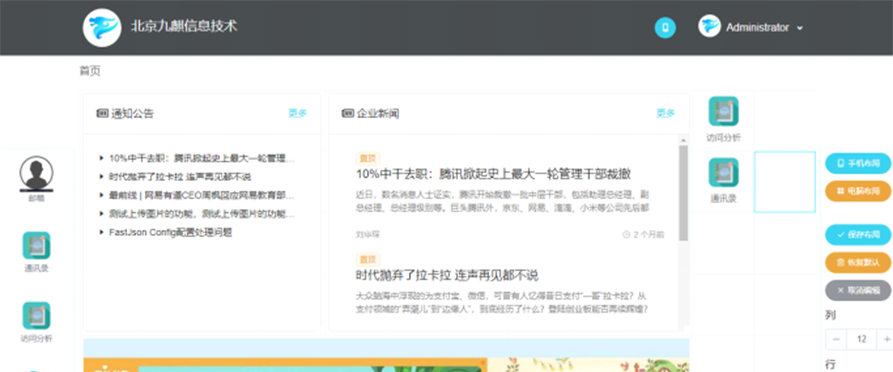Open 更多 link in 通知公告 panel
893x372 pixels.
click(x=297, y=113)
